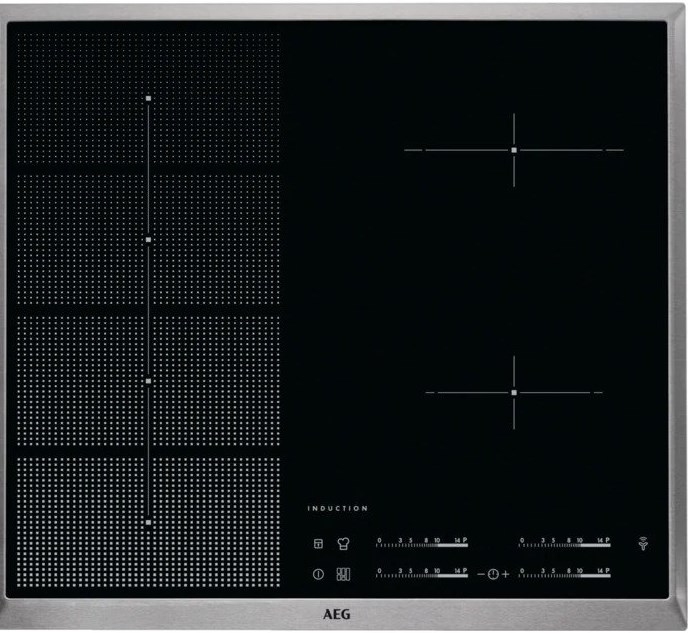This screenshot has width=688, height=633.
Task: Touch the rearmost flex zone section marker
Action: pyautogui.click(x=148, y=98)
